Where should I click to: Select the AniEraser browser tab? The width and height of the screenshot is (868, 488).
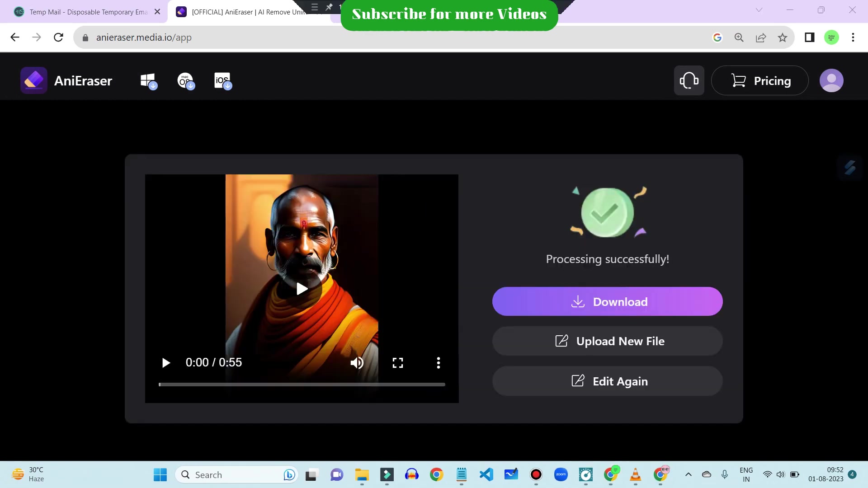244,11
